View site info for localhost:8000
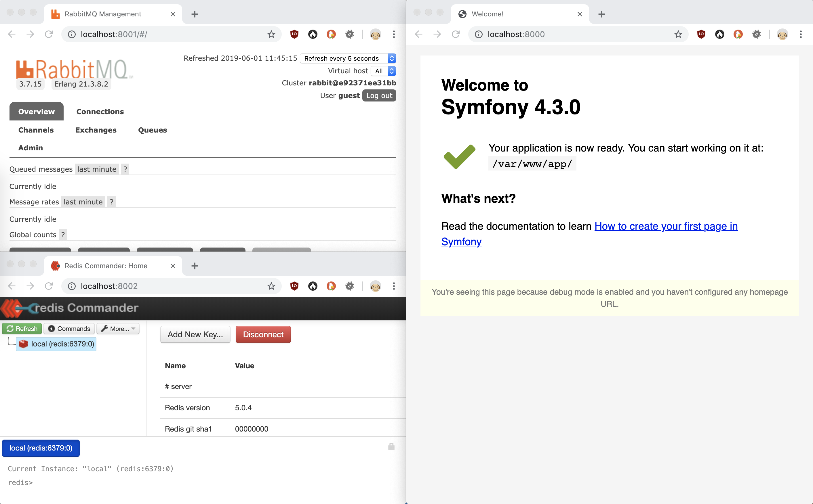 point(478,34)
